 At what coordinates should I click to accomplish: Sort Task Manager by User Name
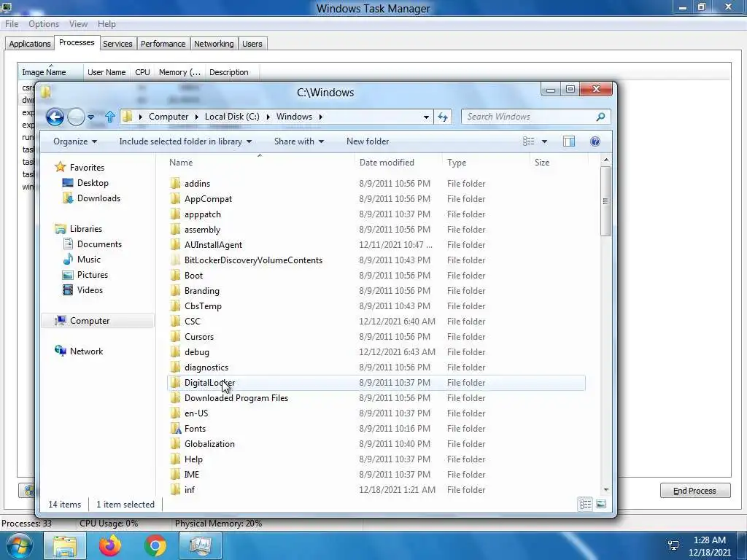tap(107, 72)
